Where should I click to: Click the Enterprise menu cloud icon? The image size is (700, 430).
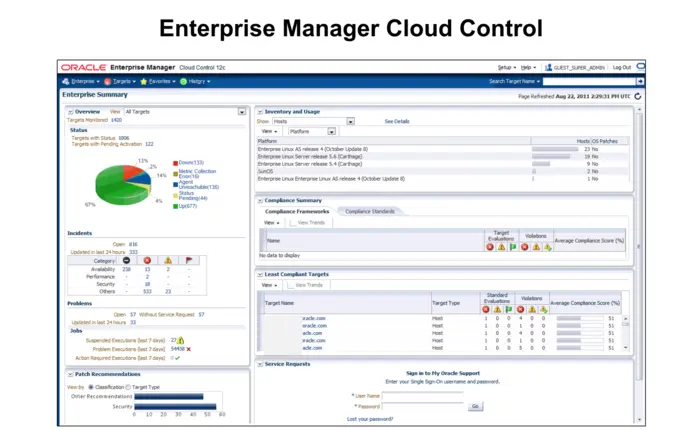pos(66,81)
